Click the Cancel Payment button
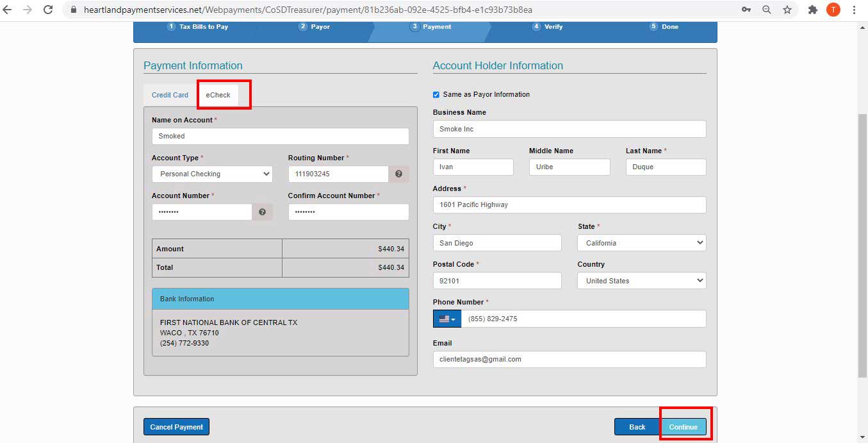 pos(176,427)
